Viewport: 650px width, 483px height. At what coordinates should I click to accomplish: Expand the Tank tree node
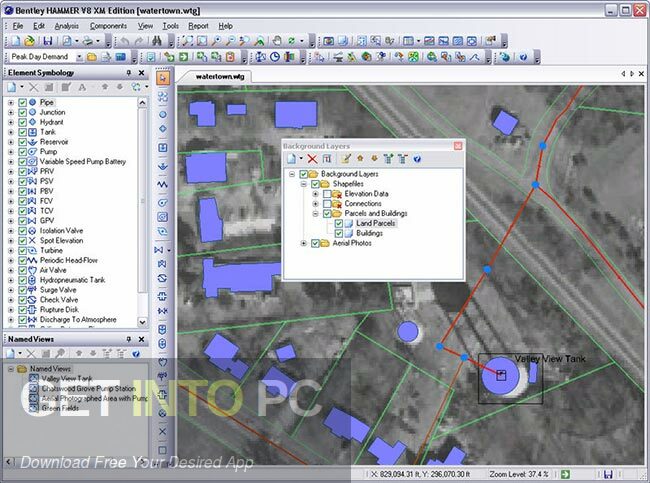coord(11,132)
